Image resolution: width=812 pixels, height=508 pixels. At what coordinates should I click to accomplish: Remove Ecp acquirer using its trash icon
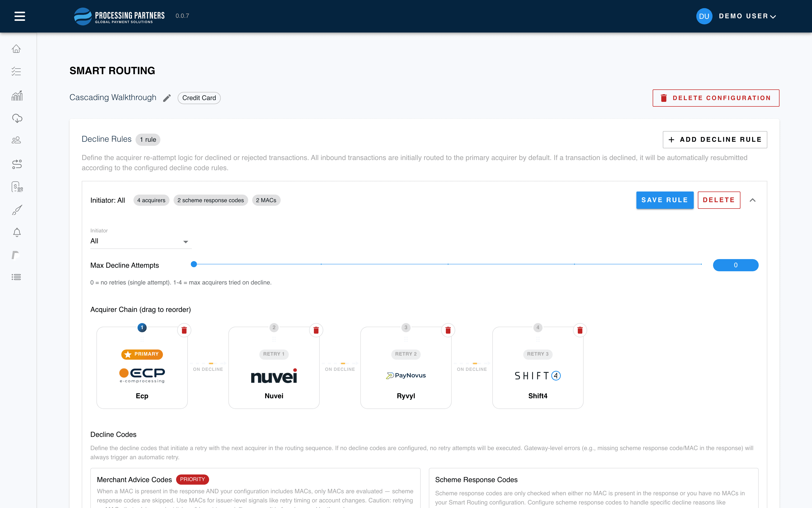click(x=184, y=330)
